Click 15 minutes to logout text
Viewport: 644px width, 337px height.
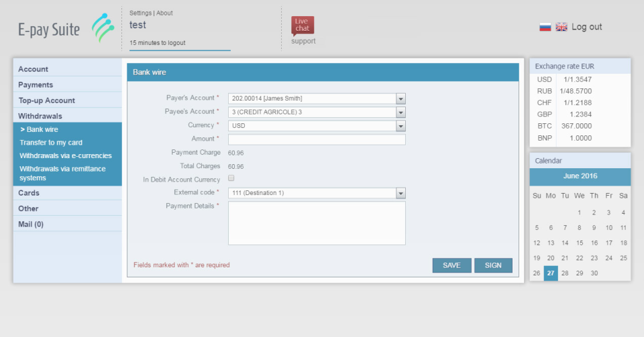click(x=157, y=43)
